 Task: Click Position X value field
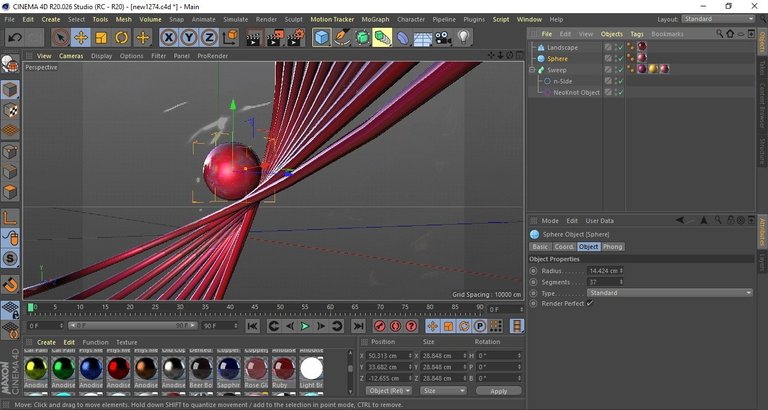pos(389,356)
